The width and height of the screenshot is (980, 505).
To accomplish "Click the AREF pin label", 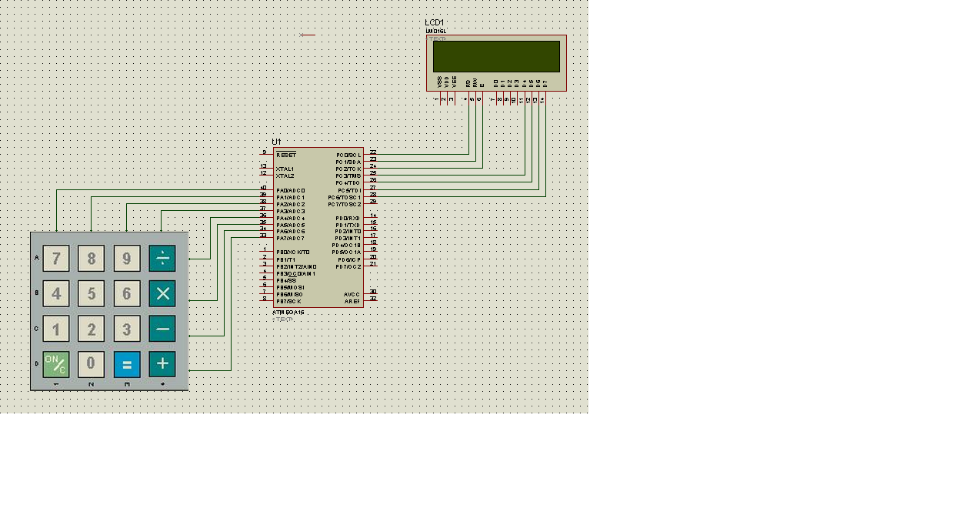I will pos(352,302).
